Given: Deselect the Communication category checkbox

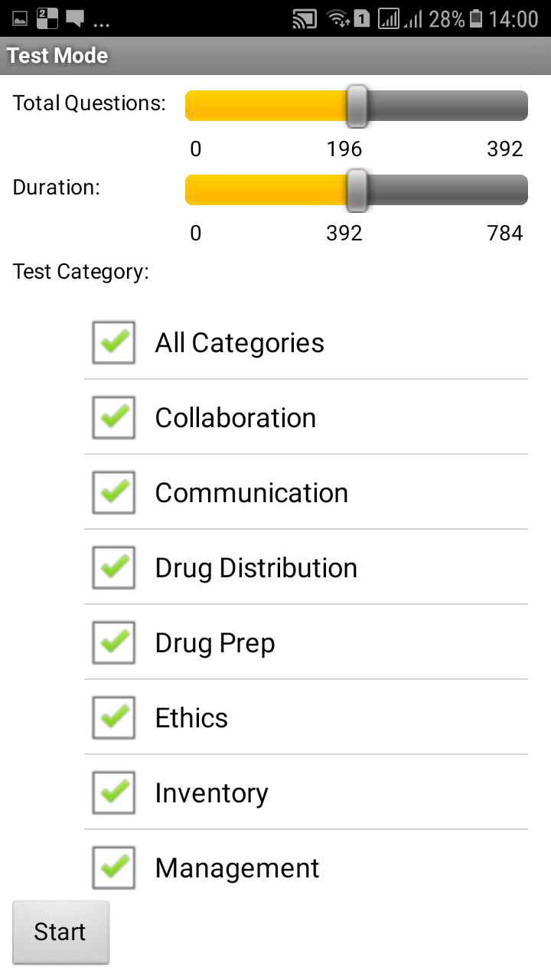Looking at the screenshot, I should click(x=114, y=492).
